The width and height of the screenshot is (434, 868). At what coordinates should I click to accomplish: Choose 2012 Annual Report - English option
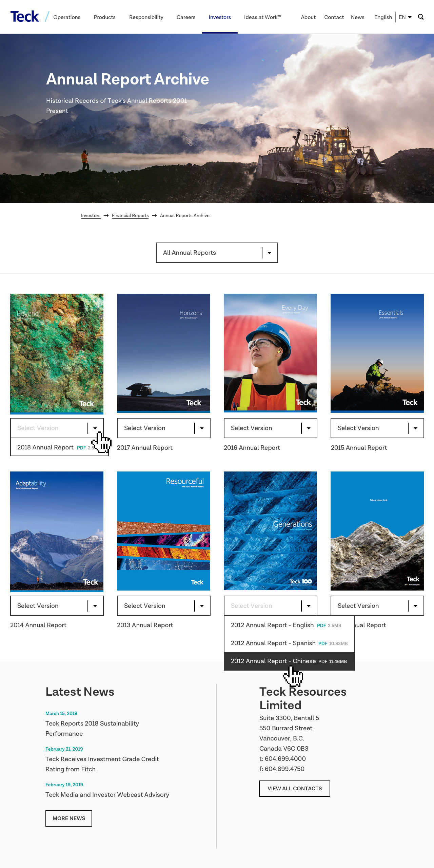click(x=289, y=625)
